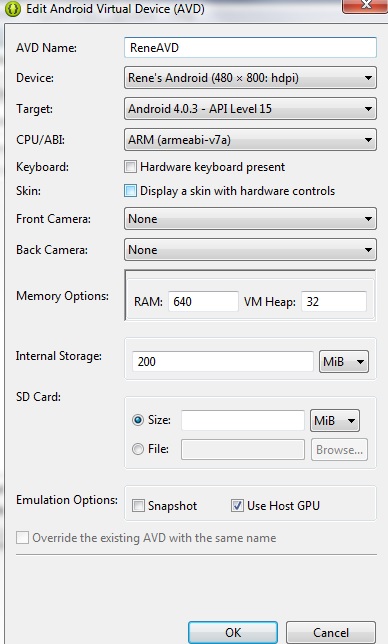Click the OK button

233,632
